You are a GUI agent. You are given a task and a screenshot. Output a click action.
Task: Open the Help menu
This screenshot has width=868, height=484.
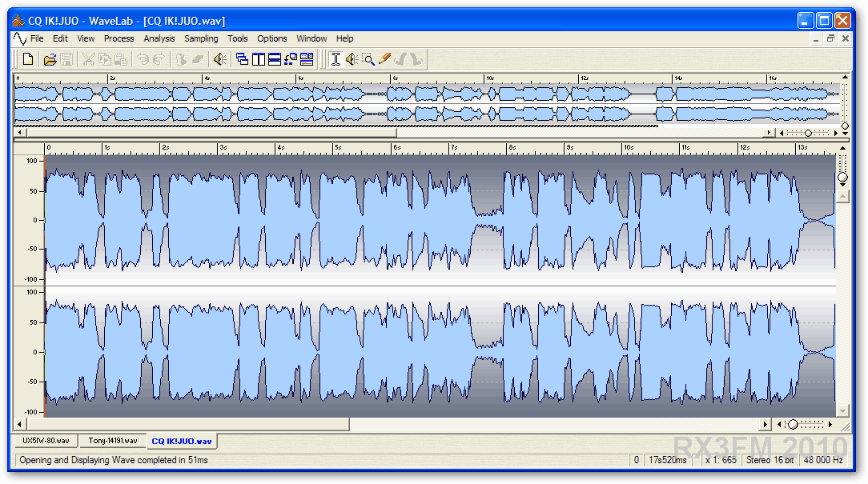(x=345, y=38)
